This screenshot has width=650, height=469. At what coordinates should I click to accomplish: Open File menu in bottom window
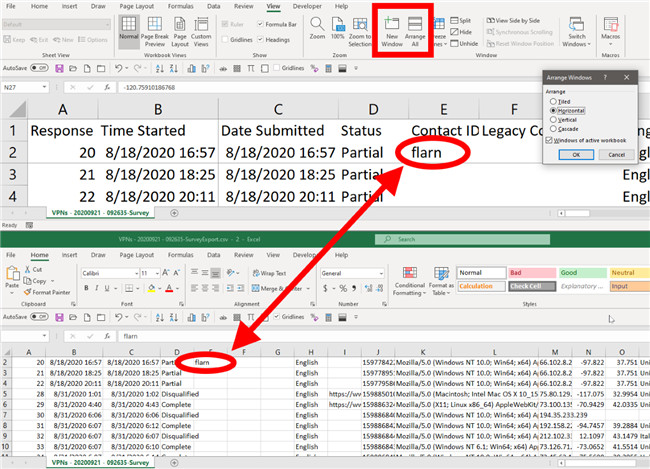point(11,255)
